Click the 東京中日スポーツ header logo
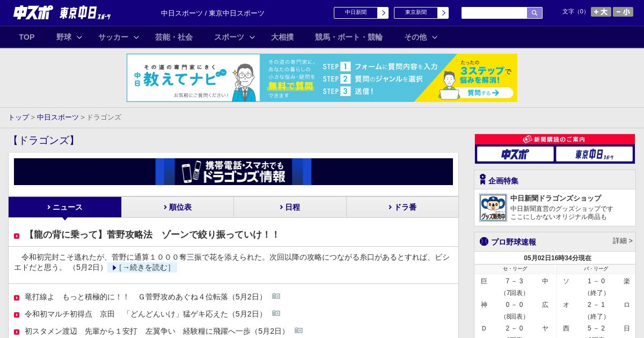Image resolution: width=644 pixels, height=338 pixels. 85,13
